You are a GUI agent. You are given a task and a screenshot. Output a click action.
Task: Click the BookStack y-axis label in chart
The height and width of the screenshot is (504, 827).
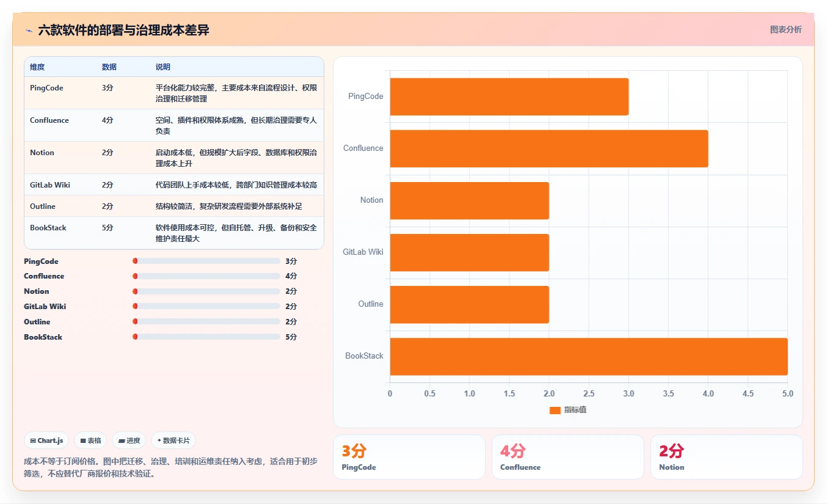(364, 356)
